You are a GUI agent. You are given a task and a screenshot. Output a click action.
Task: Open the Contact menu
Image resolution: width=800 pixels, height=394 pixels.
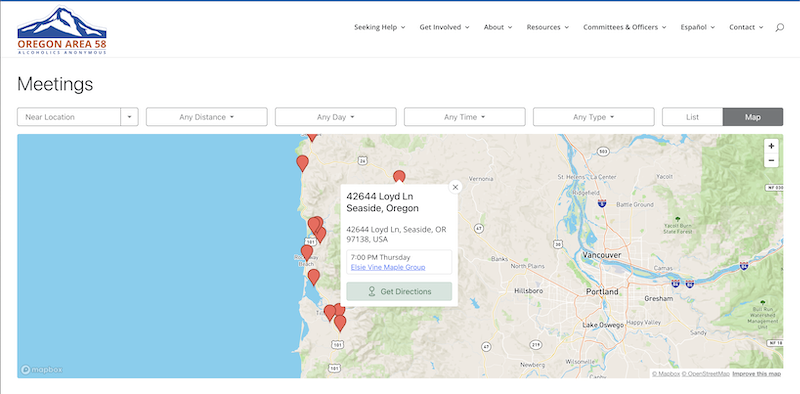pos(746,28)
